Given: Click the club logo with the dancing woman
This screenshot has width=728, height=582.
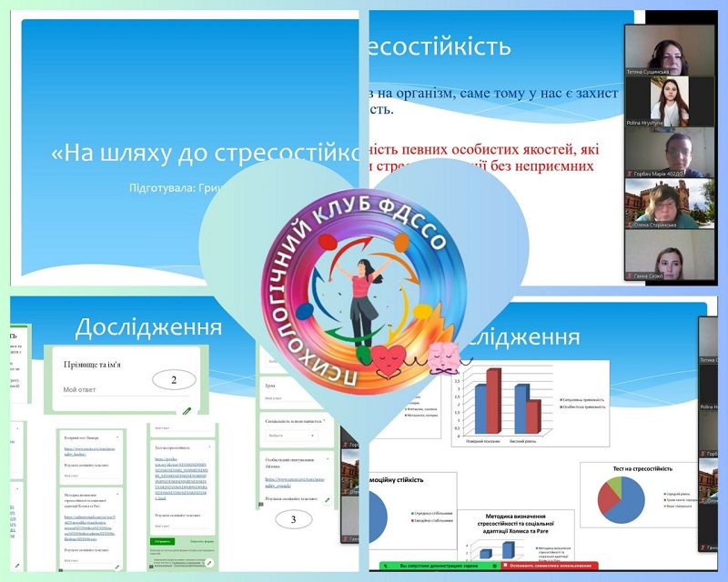Looking at the screenshot, I should coord(363,293).
